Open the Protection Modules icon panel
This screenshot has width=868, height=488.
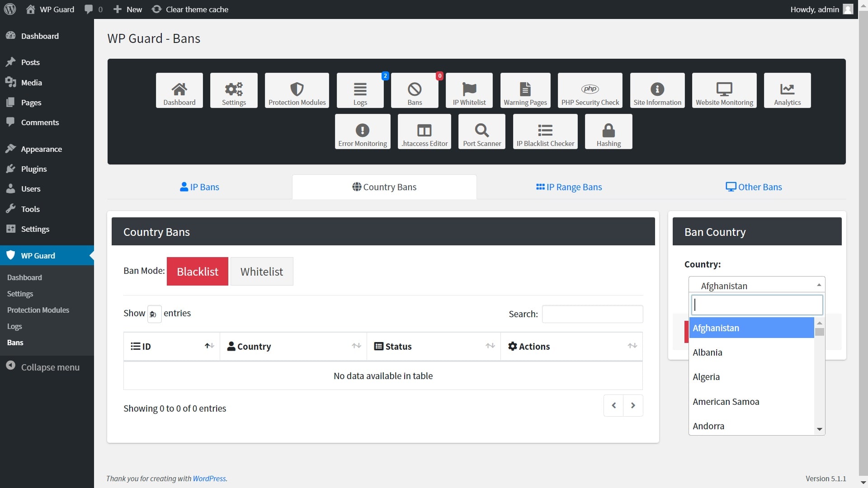click(297, 90)
